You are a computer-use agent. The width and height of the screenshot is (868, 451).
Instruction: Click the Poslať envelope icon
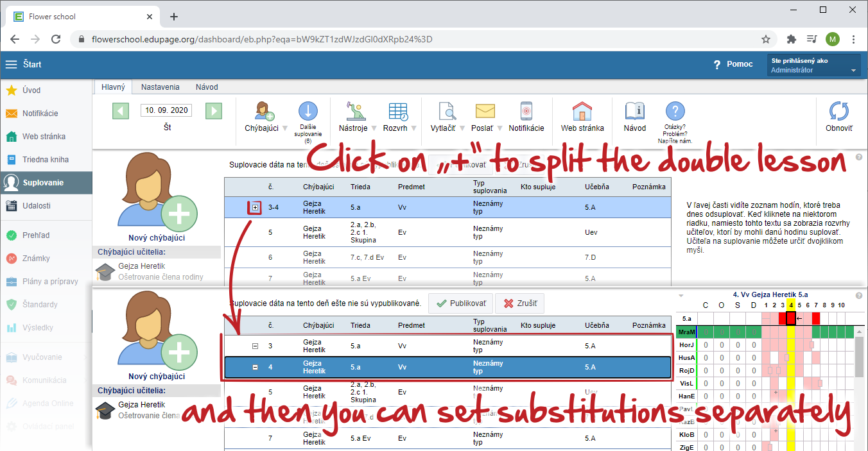click(x=485, y=111)
